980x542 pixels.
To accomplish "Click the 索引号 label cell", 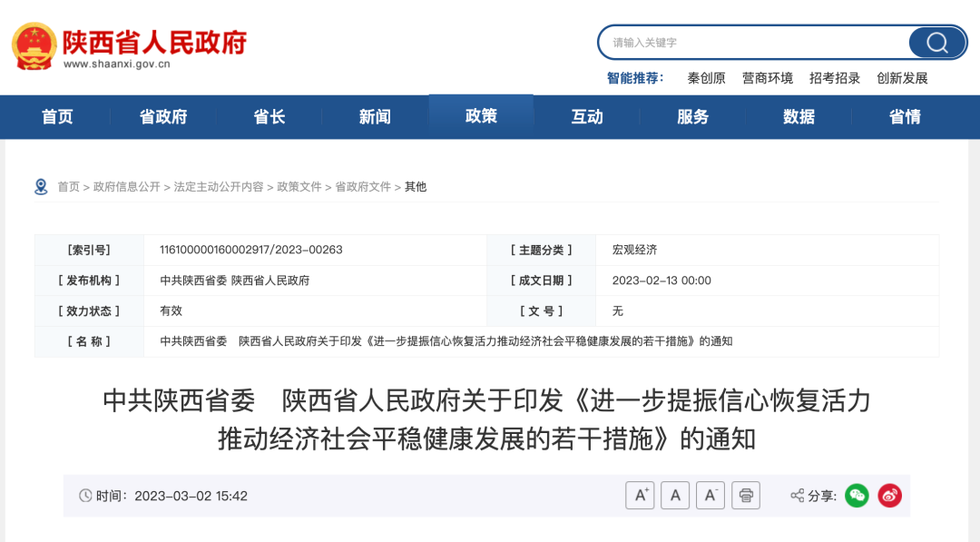I will point(89,250).
